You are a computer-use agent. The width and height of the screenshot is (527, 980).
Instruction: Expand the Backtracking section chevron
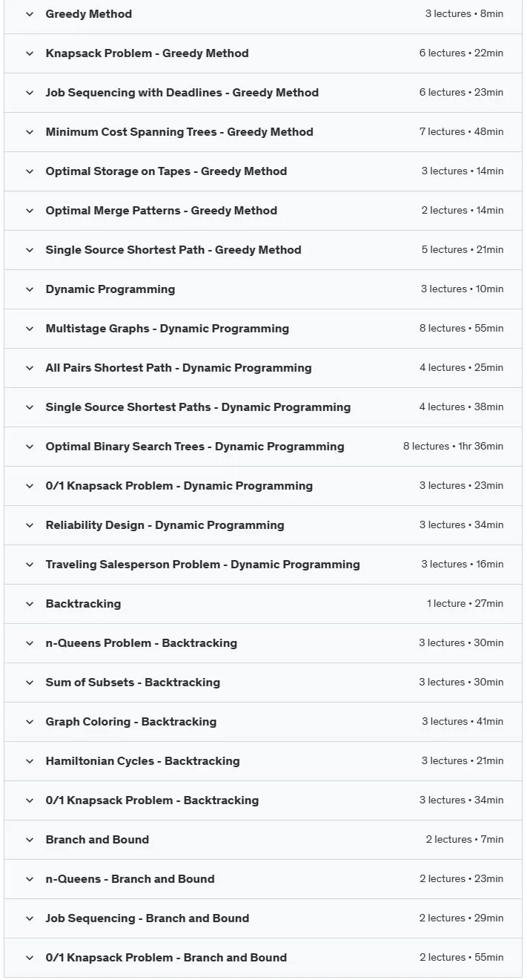click(x=30, y=604)
